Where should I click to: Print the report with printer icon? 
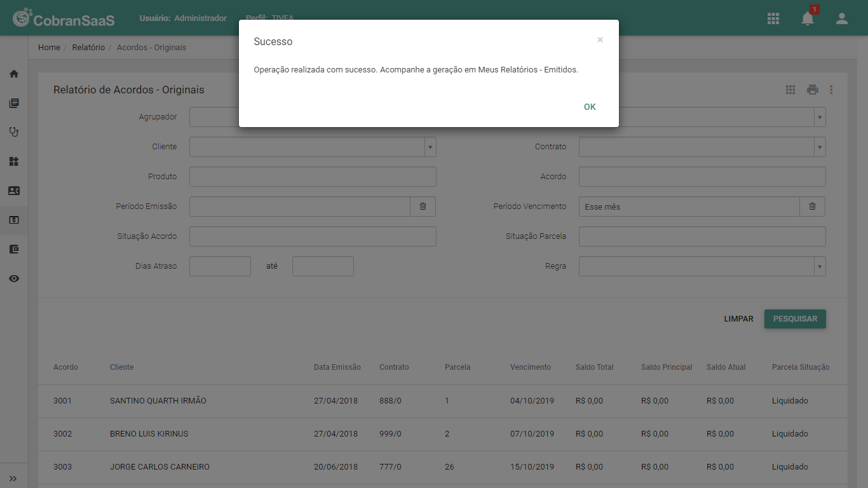pyautogui.click(x=813, y=90)
